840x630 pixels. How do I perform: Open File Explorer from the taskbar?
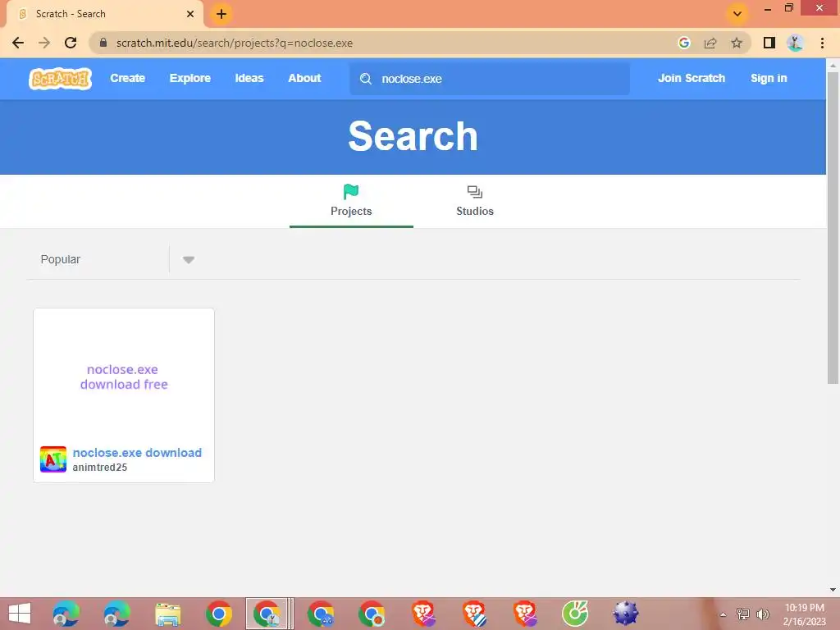click(x=167, y=614)
